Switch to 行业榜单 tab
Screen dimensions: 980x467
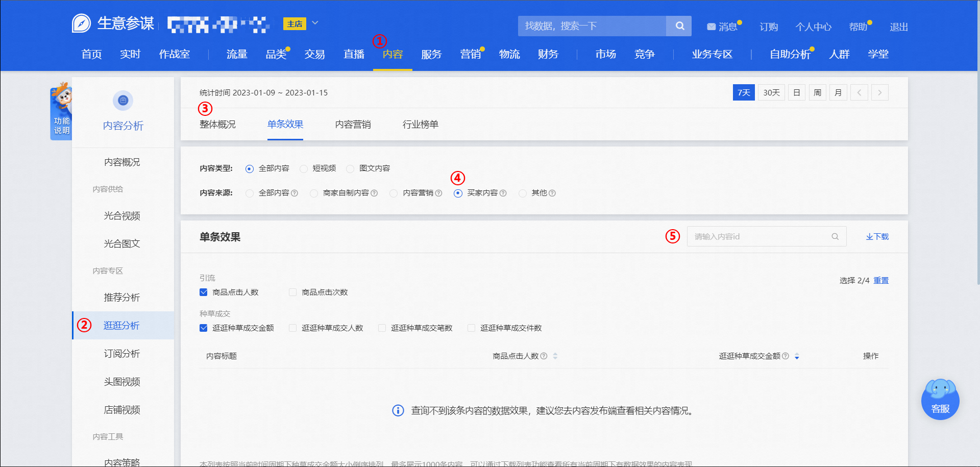pos(420,124)
